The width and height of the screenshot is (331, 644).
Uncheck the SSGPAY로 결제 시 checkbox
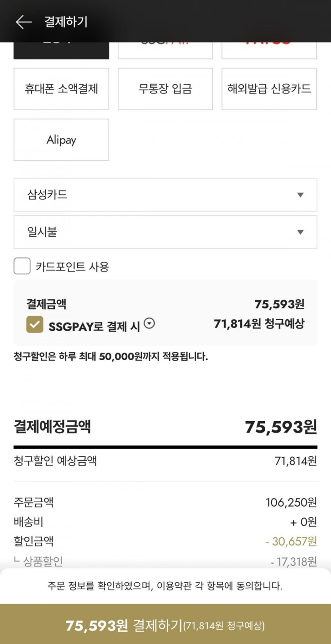tap(35, 325)
